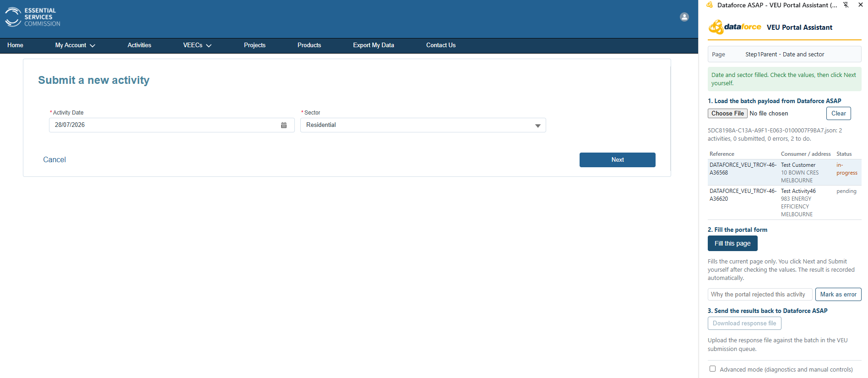Open the Activity Date calendar picker icon
This screenshot has width=868, height=378.
284,125
